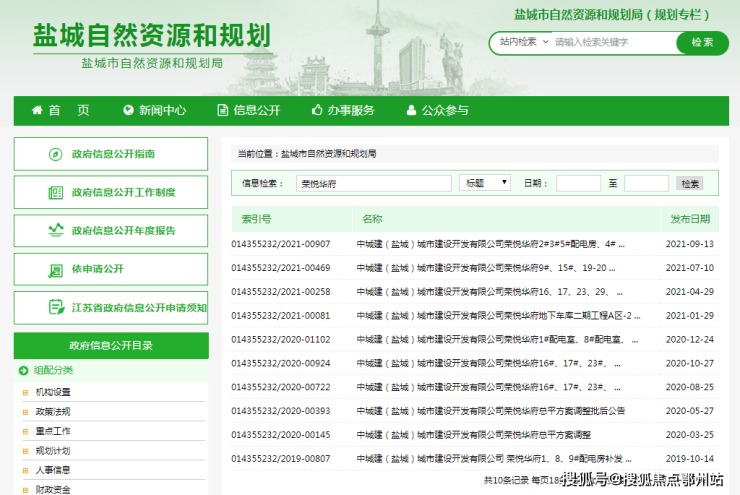Click the icon next to 依申请公开
Screen dimensions: 740x495
coord(56,268)
